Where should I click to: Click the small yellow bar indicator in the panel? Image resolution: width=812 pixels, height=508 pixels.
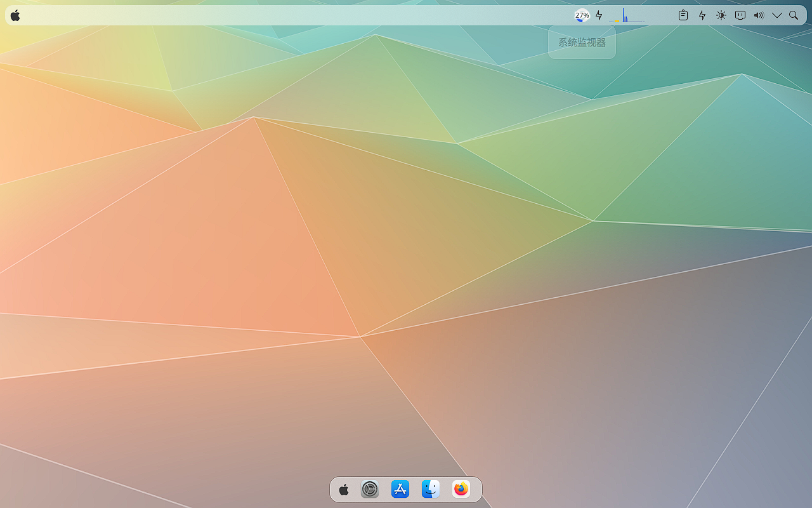(617, 21)
